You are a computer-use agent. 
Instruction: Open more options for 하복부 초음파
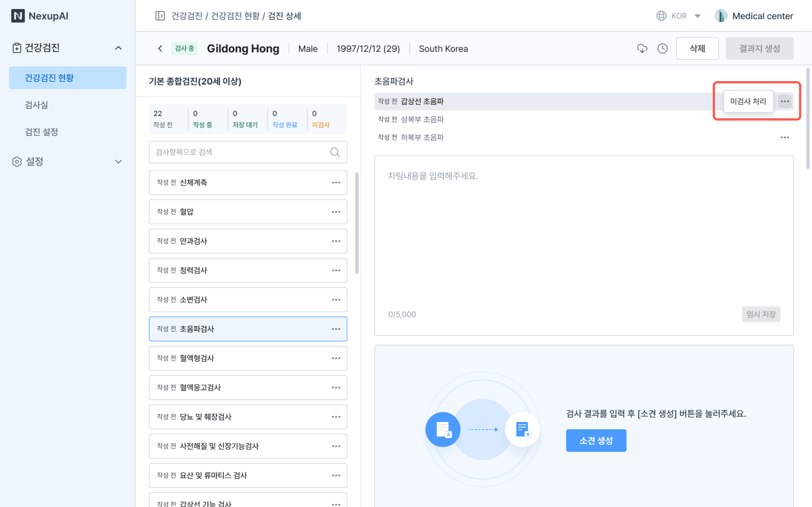(x=784, y=137)
